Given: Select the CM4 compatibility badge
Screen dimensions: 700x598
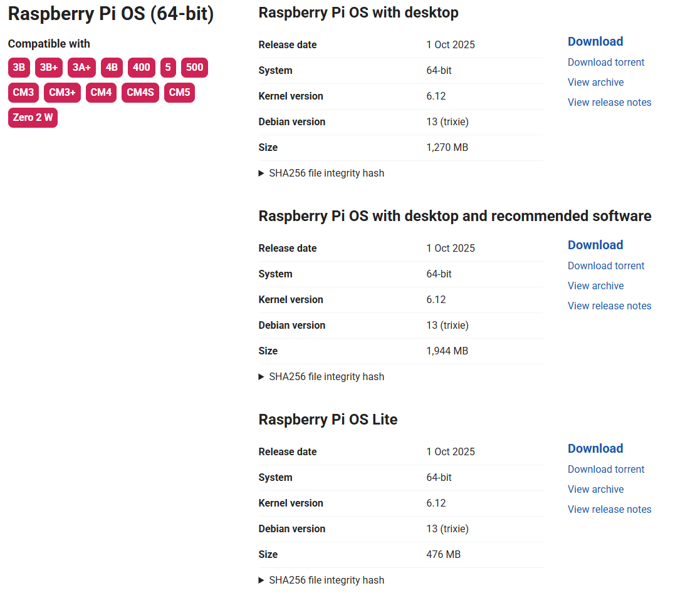Looking at the screenshot, I should point(101,92).
